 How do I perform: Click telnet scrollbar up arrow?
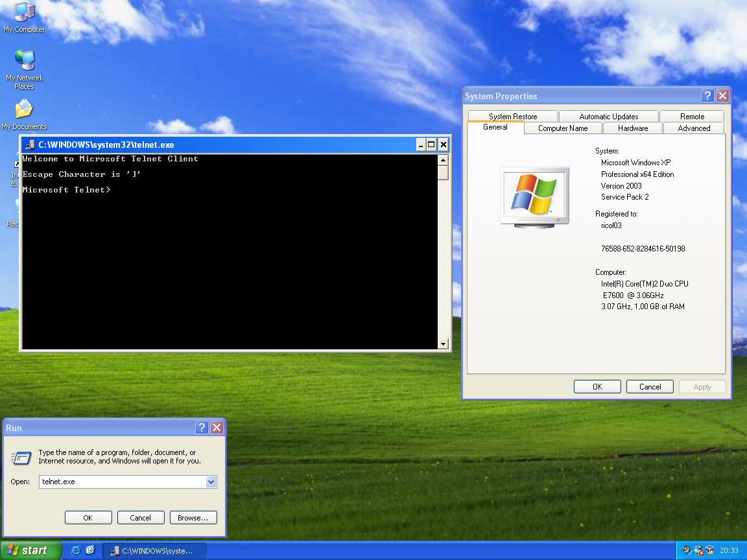[443, 160]
